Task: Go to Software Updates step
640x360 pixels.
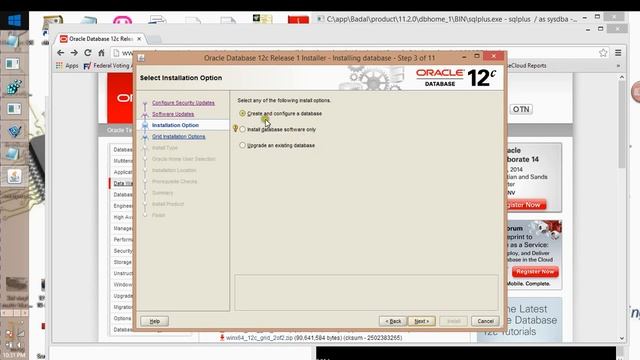Action: click(x=173, y=114)
